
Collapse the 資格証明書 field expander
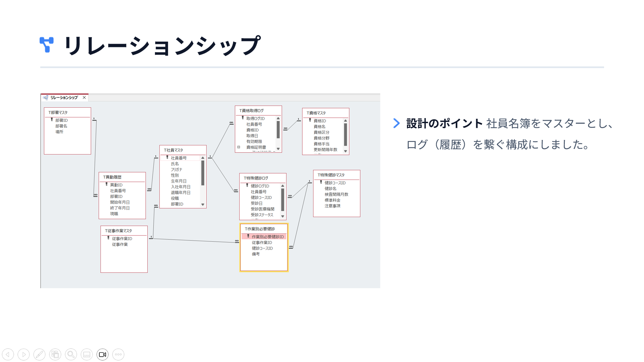[239, 147]
